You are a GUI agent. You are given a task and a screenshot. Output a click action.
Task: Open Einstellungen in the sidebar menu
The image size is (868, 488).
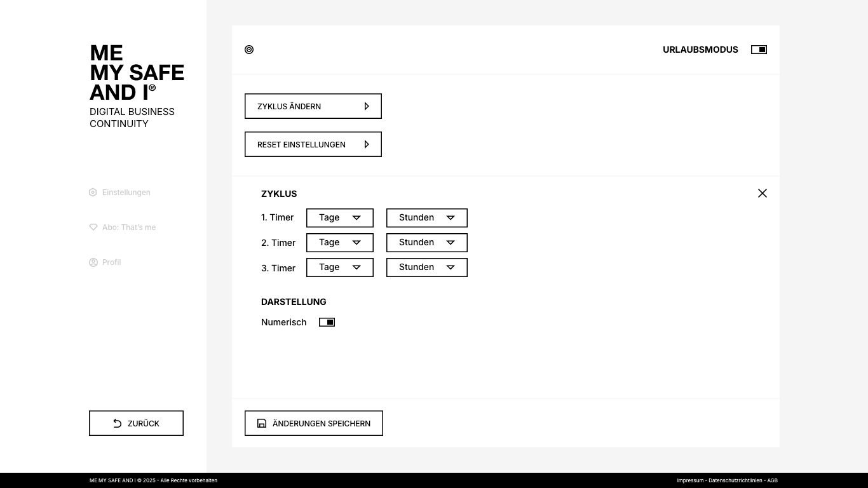pyautogui.click(x=126, y=193)
